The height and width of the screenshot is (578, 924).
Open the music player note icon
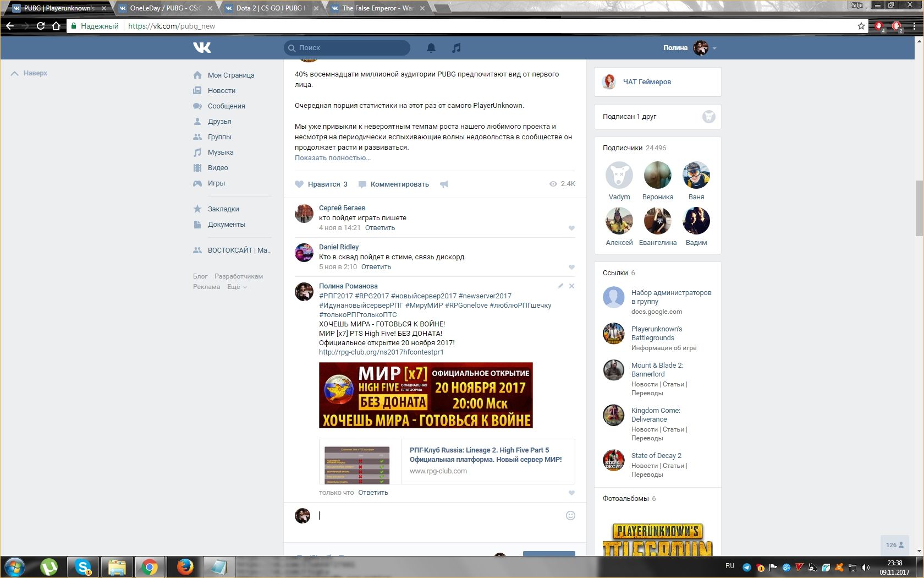point(456,48)
